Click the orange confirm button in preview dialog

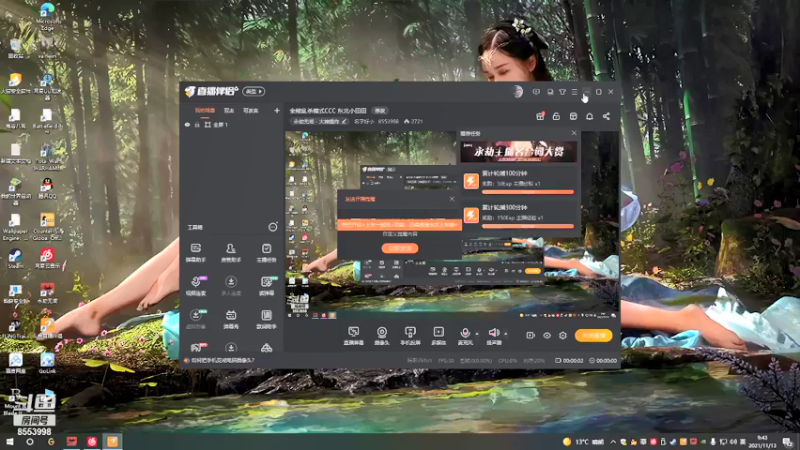tap(400, 248)
